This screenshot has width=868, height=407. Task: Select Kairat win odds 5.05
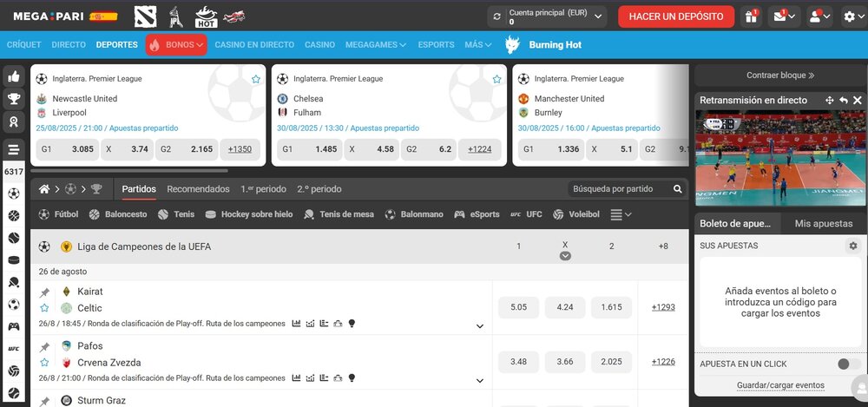click(x=518, y=307)
